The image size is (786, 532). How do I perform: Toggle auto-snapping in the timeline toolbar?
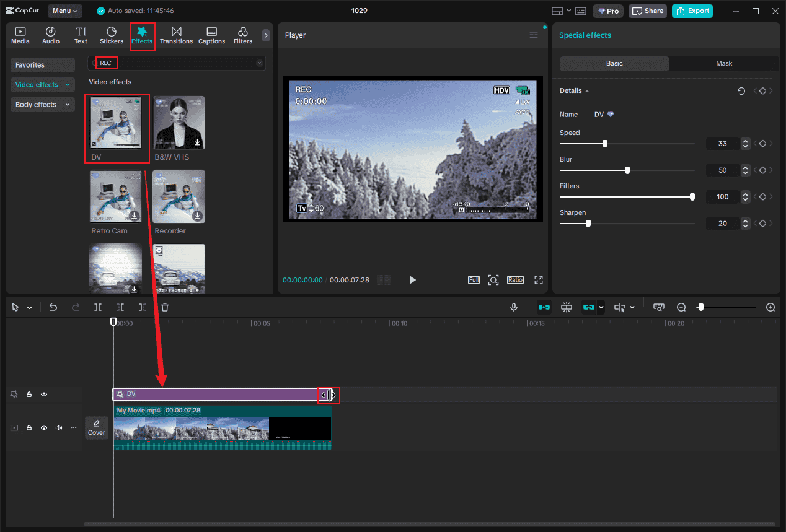coord(567,307)
